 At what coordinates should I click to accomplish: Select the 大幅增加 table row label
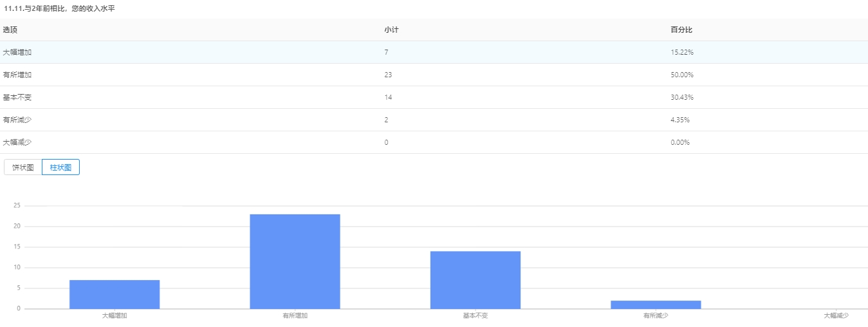[17, 52]
